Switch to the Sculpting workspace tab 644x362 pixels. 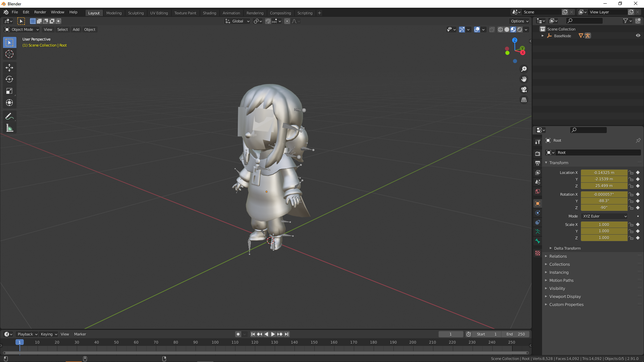[x=136, y=13]
